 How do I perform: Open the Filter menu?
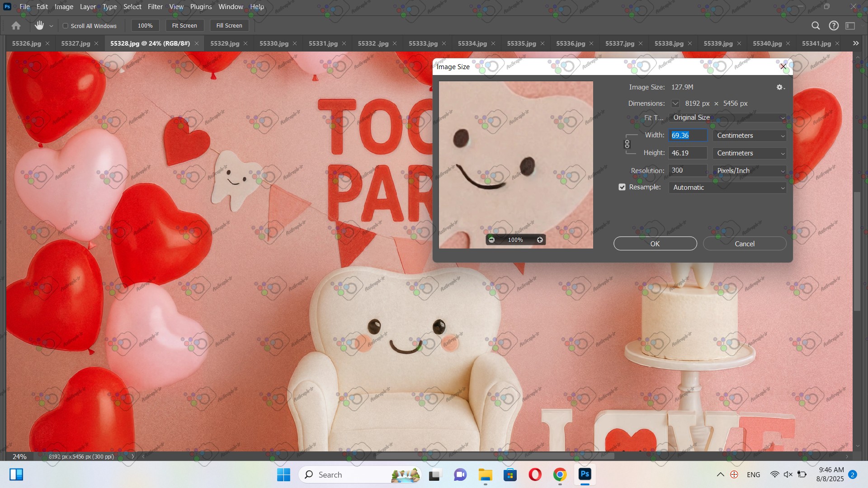pyautogui.click(x=155, y=7)
